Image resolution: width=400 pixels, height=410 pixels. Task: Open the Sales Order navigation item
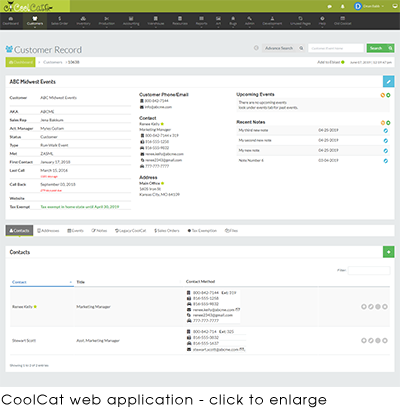(x=59, y=21)
